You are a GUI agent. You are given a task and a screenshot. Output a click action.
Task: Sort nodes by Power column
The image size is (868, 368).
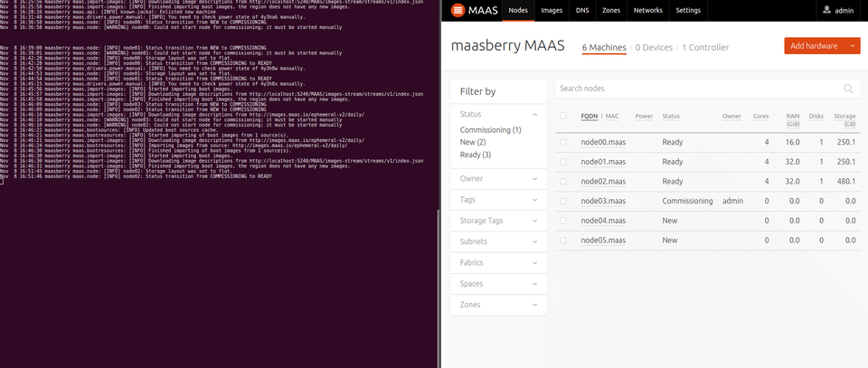[644, 117]
